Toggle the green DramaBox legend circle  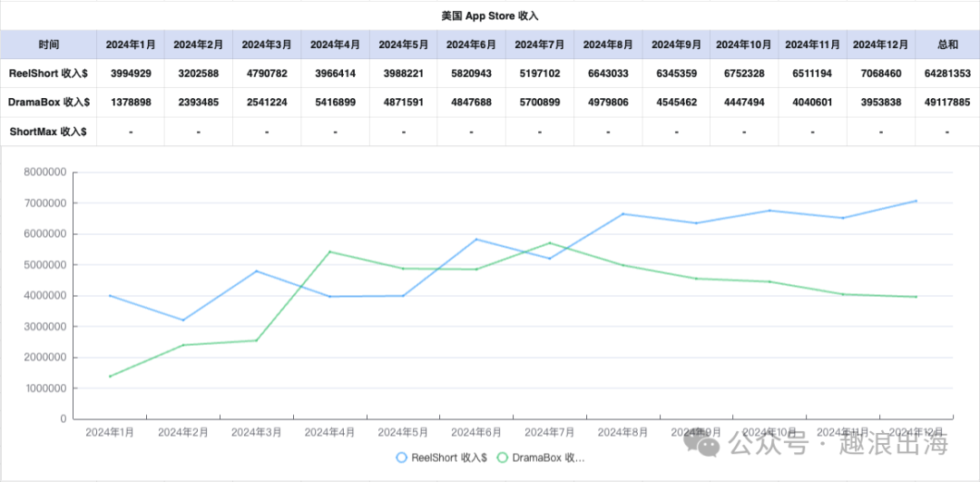coord(503,457)
